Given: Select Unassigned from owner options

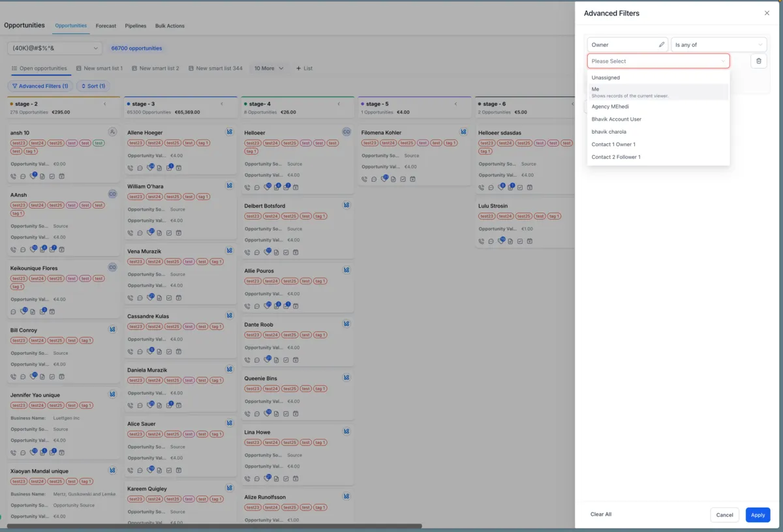Looking at the screenshot, I should pos(658,78).
